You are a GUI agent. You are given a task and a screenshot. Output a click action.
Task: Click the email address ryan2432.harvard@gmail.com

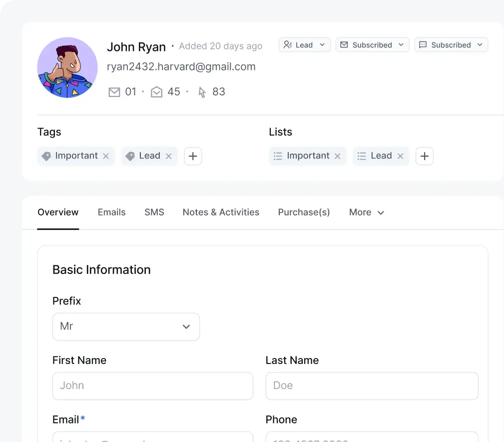pos(181,66)
